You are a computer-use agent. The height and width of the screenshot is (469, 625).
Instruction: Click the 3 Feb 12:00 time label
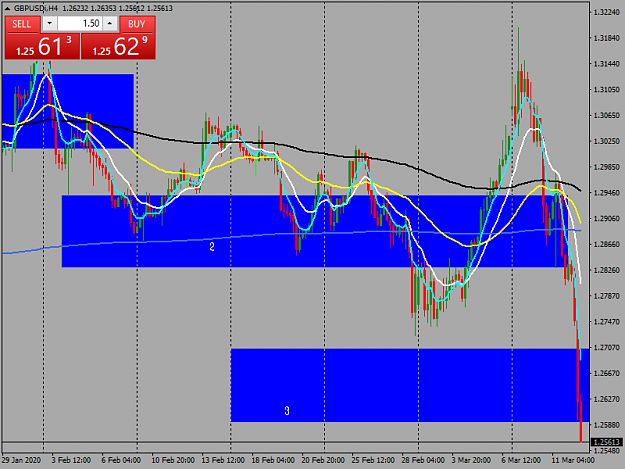point(71,460)
